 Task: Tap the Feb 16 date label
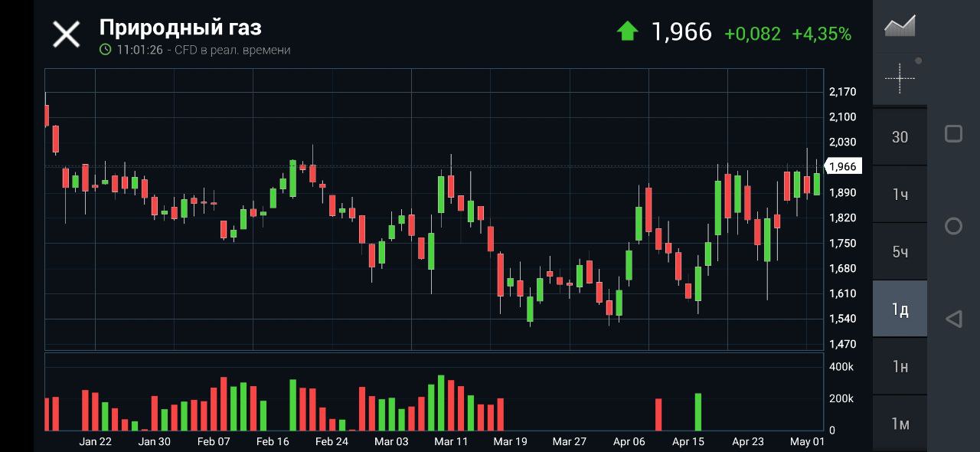coord(273,441)
